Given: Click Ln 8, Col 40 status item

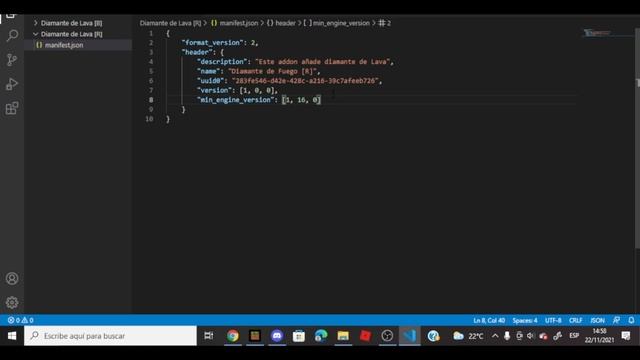Looking at the screenshot, I should pos(489,320).
